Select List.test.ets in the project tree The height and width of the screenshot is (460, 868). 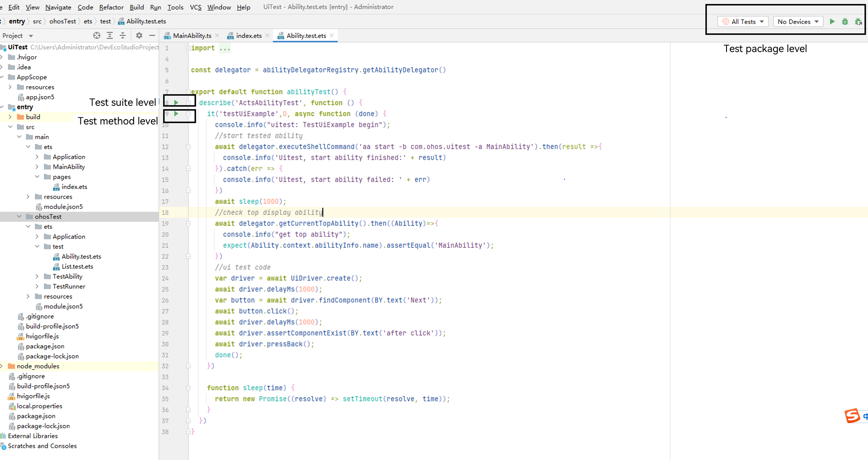[78, 266]
